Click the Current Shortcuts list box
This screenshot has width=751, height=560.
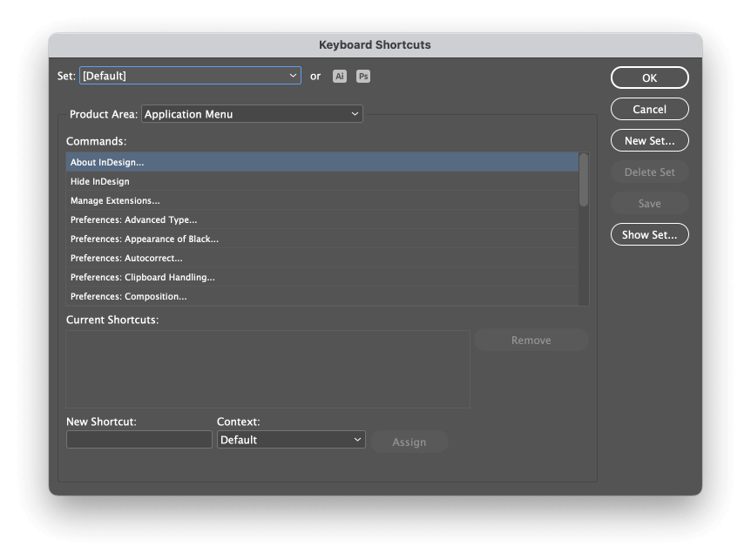[x=267, y=369]
